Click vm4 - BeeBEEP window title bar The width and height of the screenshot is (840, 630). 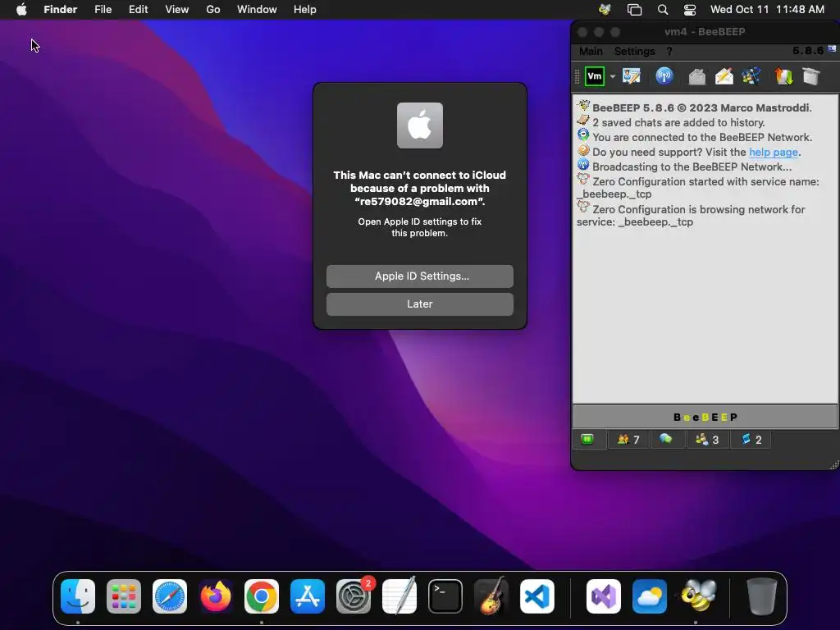[x=705, y=32]
